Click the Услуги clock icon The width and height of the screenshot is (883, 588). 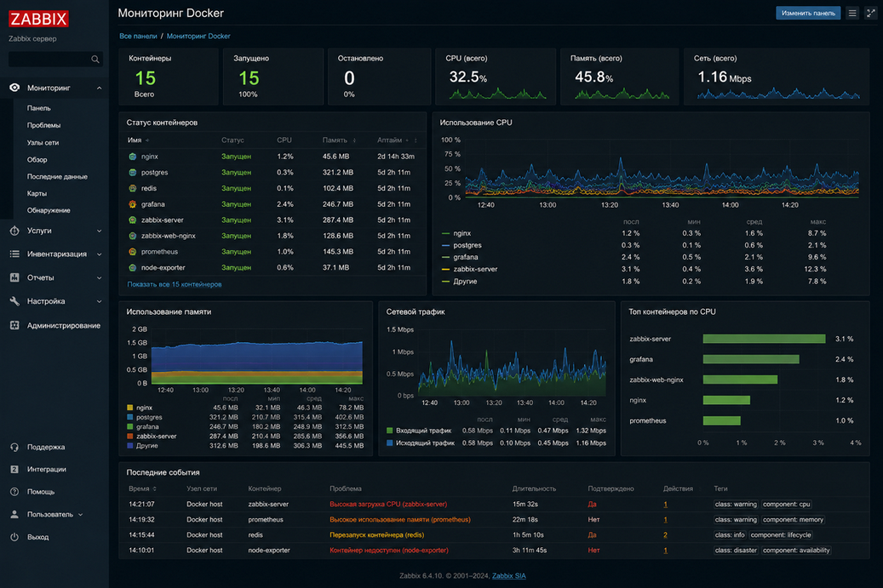[14, 231]
